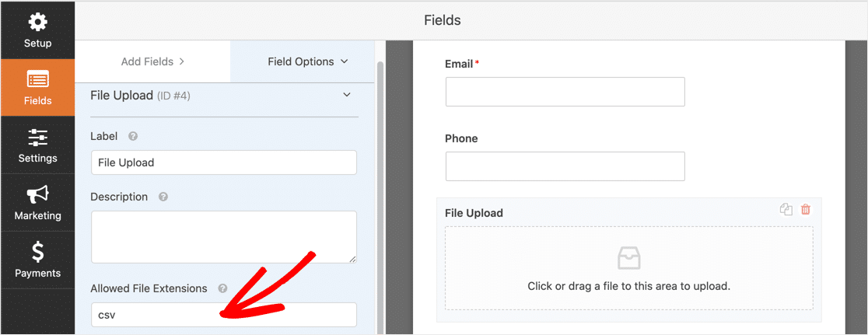Show help for the Description option
The height and width of the screenshot is (335, 868).
coord(163,197)
